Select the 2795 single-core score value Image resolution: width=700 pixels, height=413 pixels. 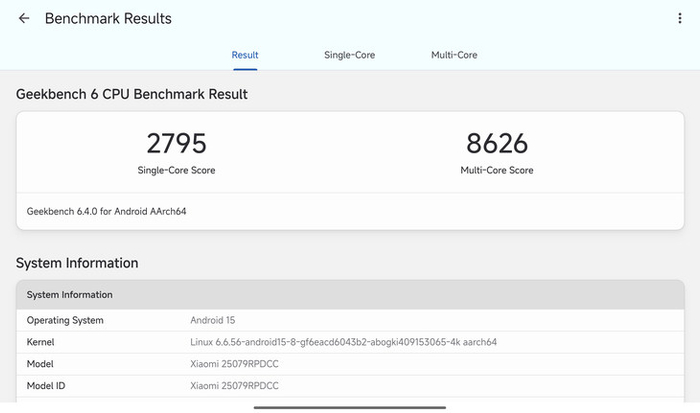coord(176,143)
